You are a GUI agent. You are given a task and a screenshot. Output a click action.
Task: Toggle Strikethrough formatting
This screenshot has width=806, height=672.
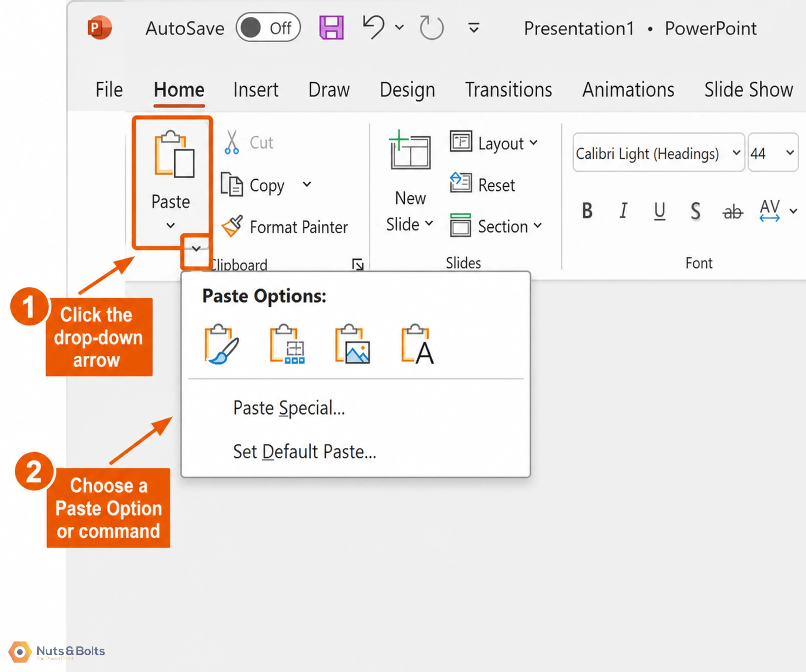pos(732,212)
